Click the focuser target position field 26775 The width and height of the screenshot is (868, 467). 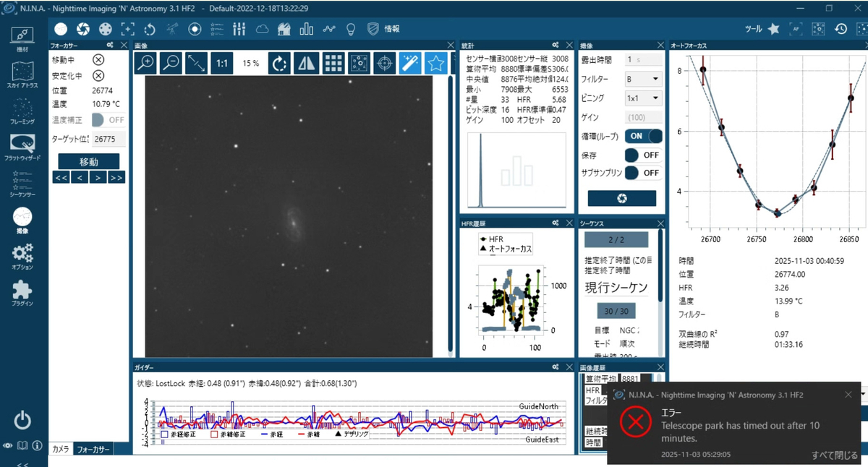(x=109, y=139)
